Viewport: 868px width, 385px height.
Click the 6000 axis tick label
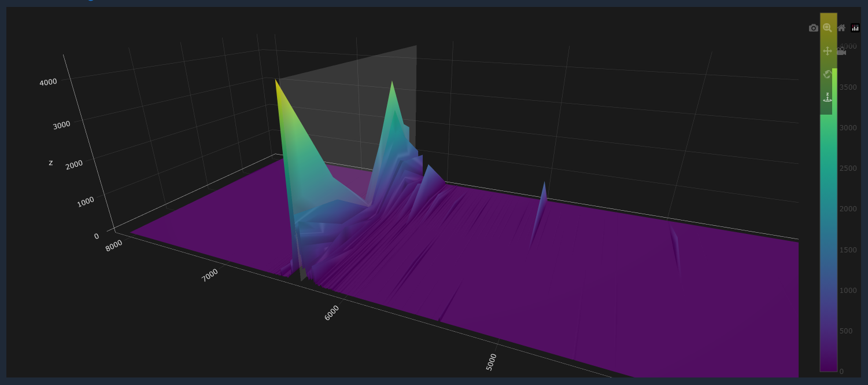point(332,313)
